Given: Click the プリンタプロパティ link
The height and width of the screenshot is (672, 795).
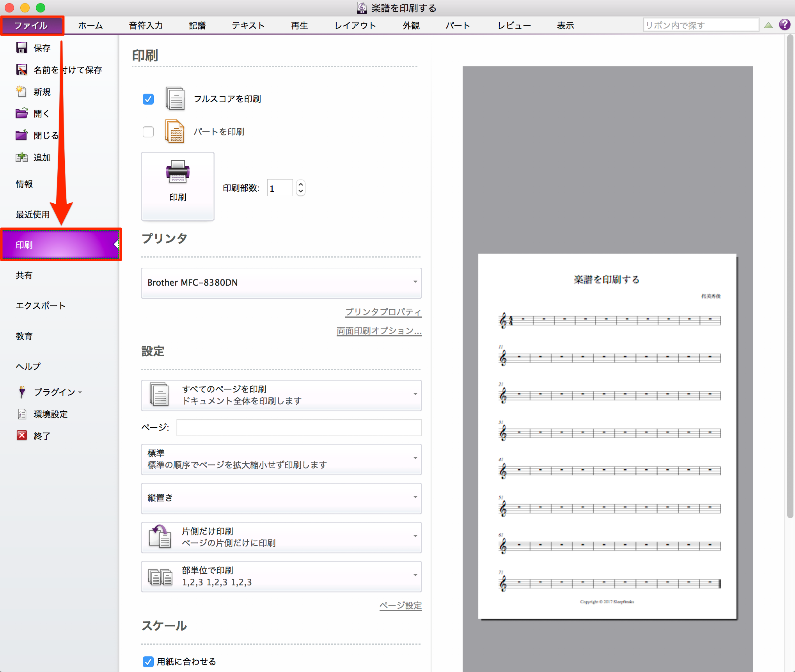Looking at the screenshot, I should click(383, 312).
